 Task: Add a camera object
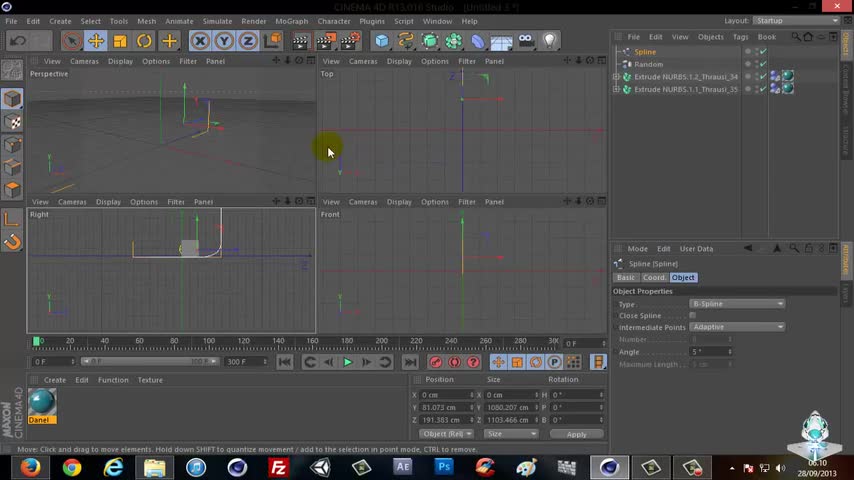pos(526,41)
